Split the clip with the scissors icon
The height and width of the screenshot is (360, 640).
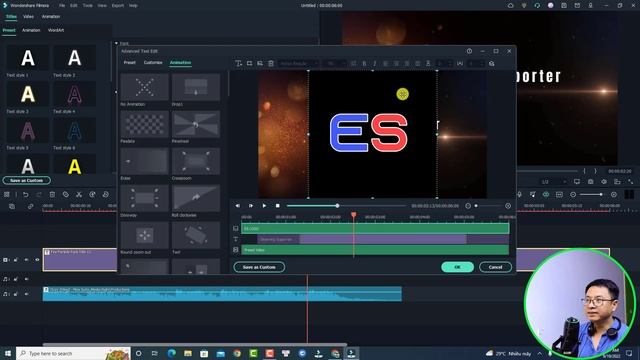tap(79, 195)
